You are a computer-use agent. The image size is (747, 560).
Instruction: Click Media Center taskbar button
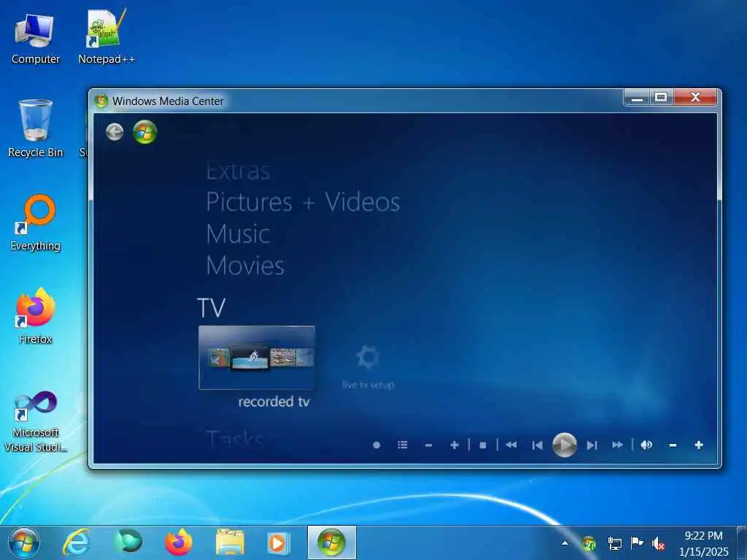click(332, 542)
